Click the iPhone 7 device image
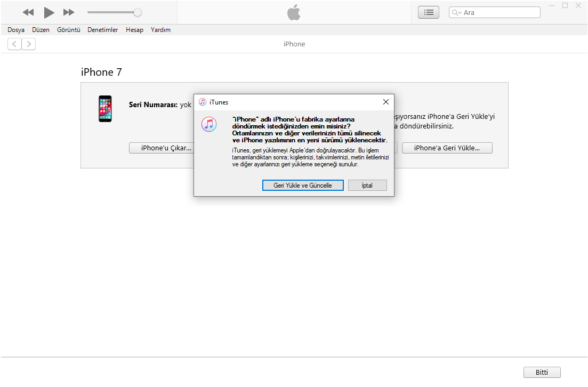Viewport: 588px width, 387px height. (105, 109)
